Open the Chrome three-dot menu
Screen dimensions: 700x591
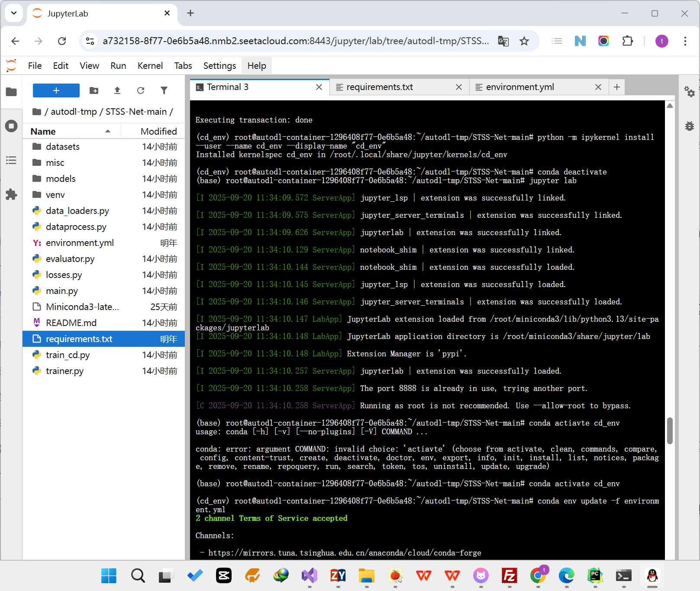point(685,41)
